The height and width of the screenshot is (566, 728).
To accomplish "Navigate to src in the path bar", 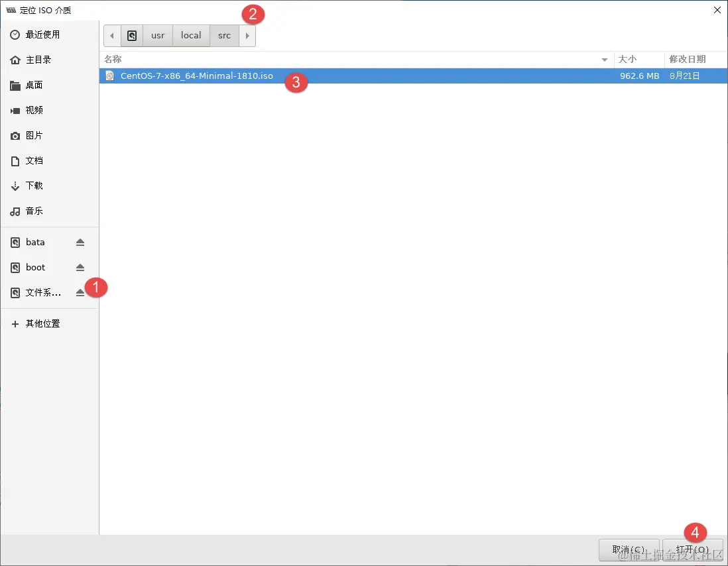I will click(x=224, y=36).
